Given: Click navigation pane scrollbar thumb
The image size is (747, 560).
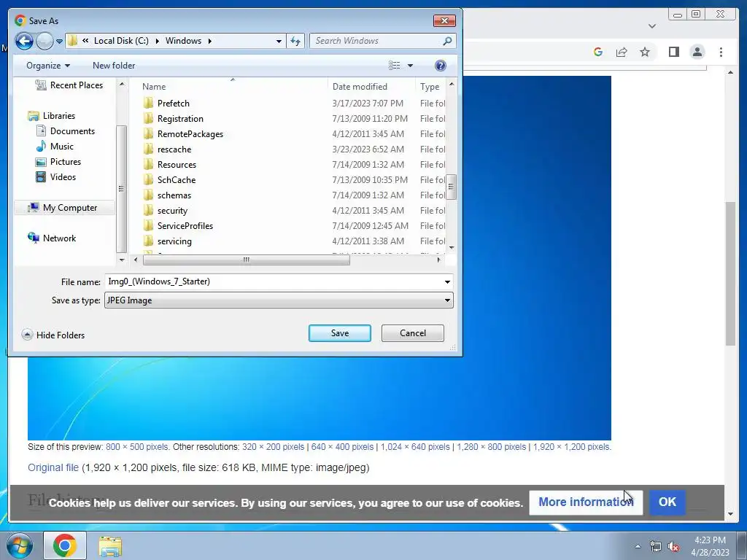Looking at the screenshot, I should 121,189.
